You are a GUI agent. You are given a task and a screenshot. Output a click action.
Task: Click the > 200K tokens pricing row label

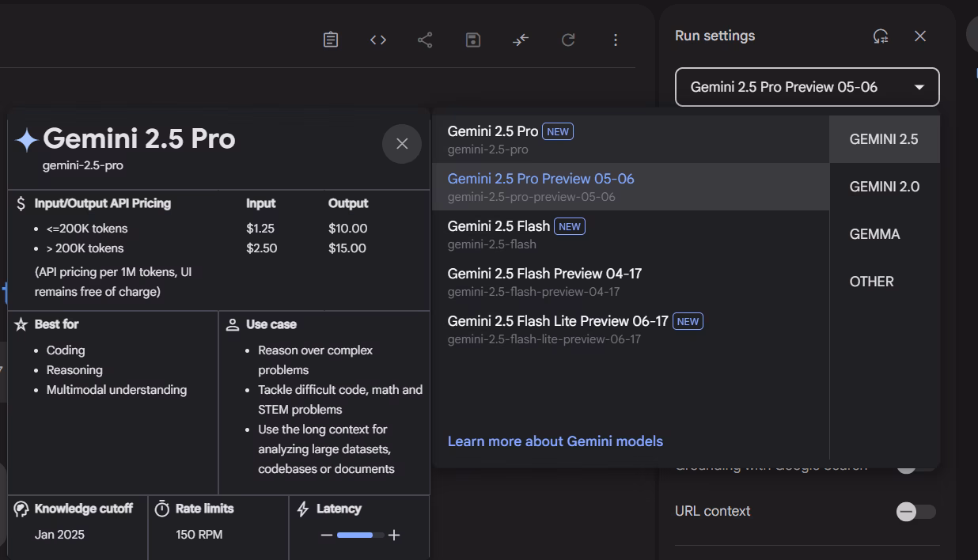[85, 248]
